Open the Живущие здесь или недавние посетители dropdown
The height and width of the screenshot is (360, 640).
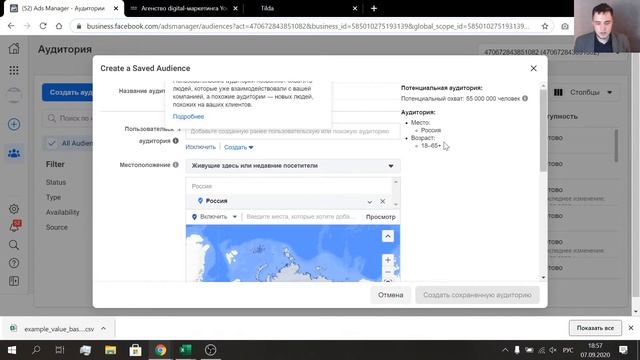coord(293,166)
